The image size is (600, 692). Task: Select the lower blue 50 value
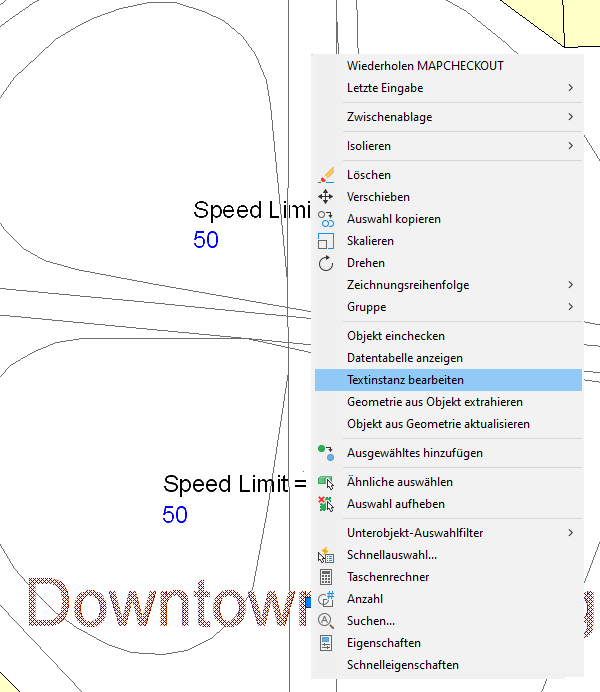coord(175,515)
